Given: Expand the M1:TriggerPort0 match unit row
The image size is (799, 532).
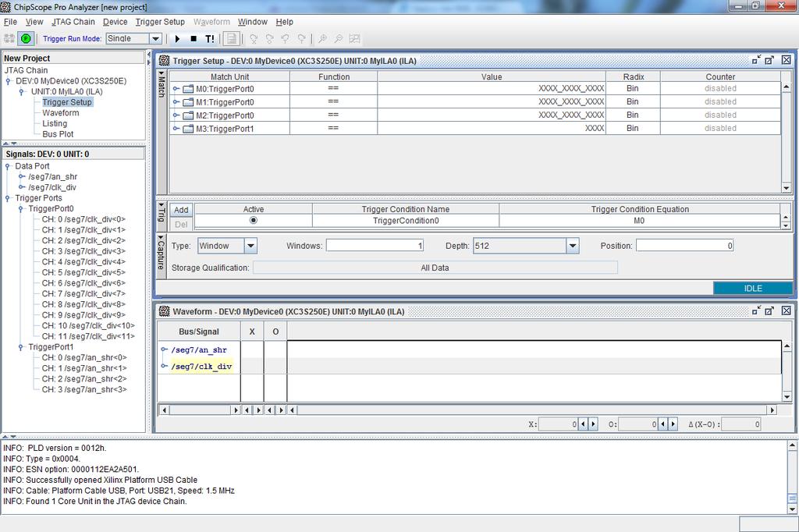Looking at the screenshot, I should (x=176, y=102).
